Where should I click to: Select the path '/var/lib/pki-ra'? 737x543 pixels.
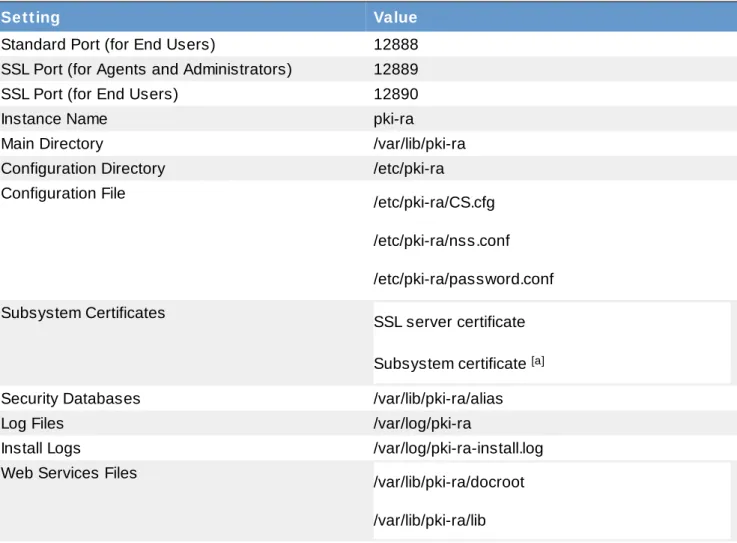pos(419,144)
